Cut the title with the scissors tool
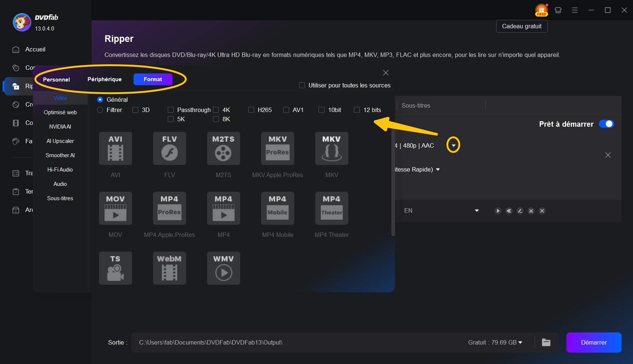The width and height of the screenshot is (633, 364). [x=531, y=211]
